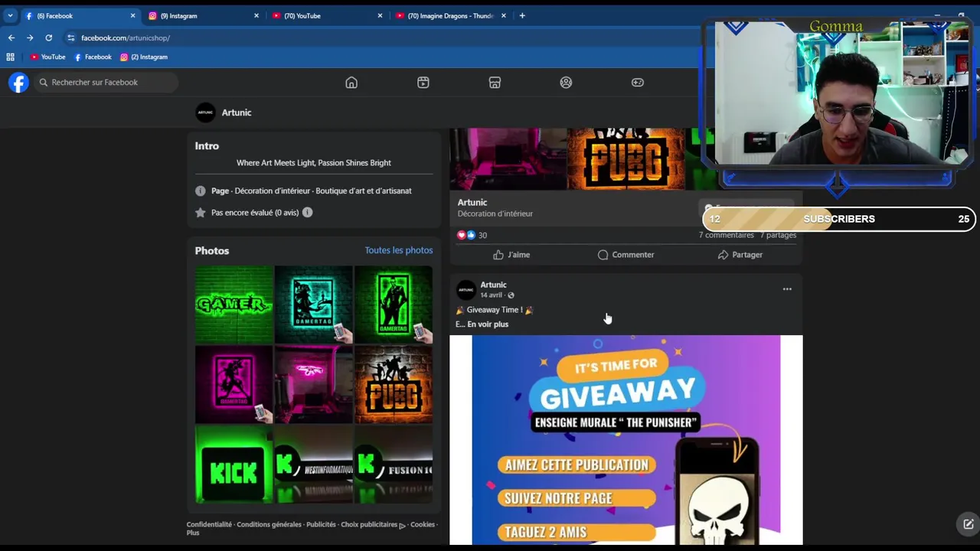Switch to the (70) YouTube tab
The width and height of the screenshot is (980, 551).
click(x=326, y=15)
